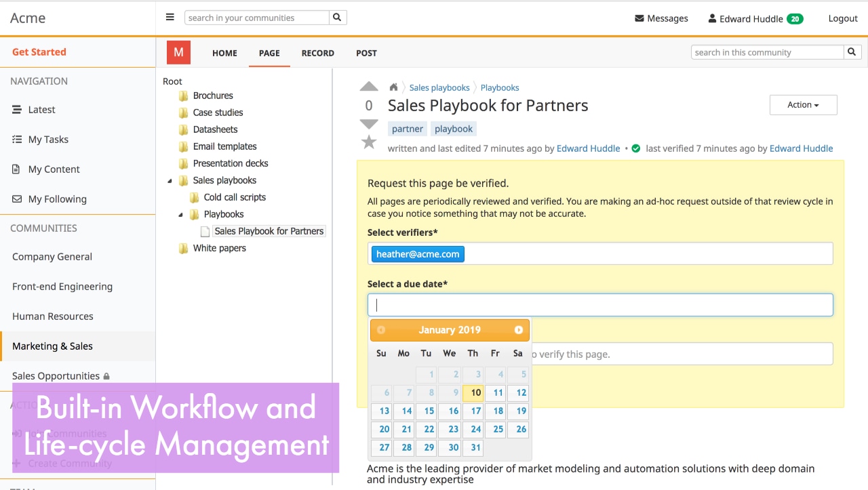
Task: Pick January 15 in calendar
Action: tap(427, 411)
